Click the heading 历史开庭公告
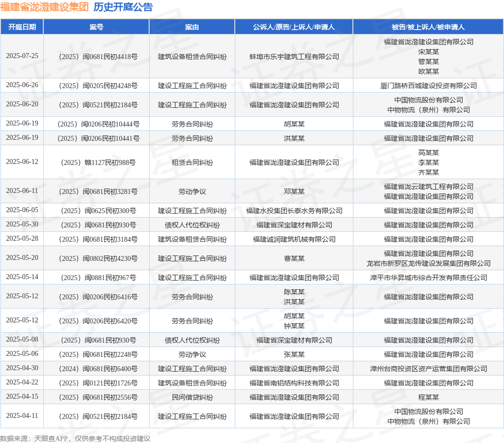 (x=123, y=7)
